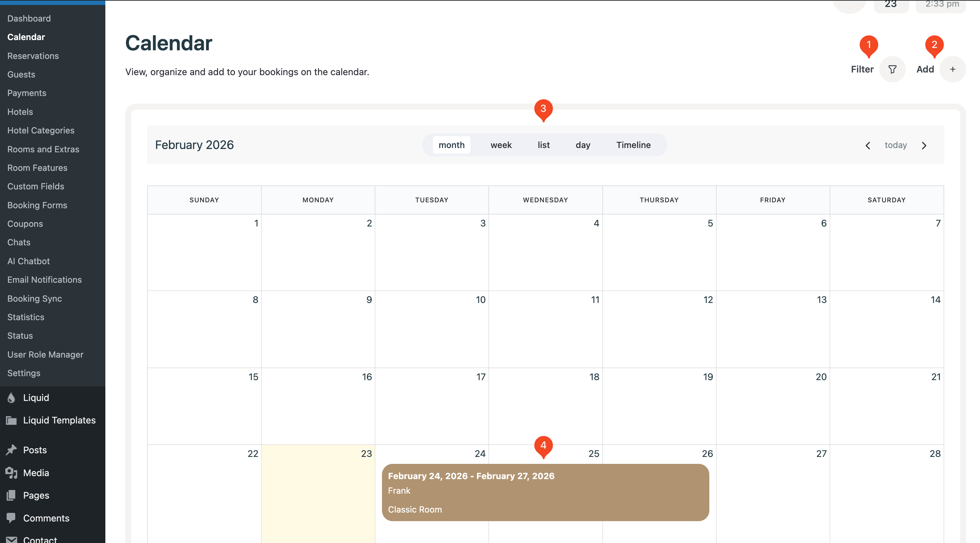The height and width of the screenshot is (543, 980).
Task: Go to previous month chevron
Action: click(x=868, y=145)
